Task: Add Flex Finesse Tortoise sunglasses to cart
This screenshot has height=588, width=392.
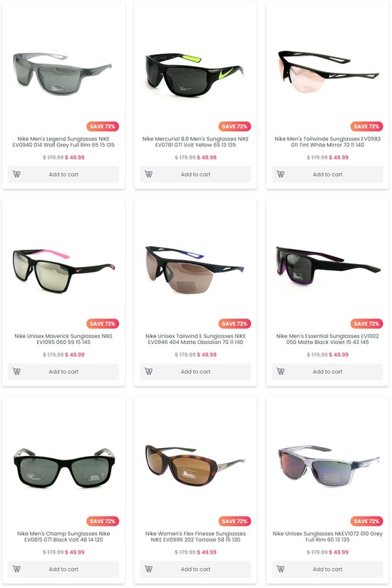Action: [x=195, y=569]
